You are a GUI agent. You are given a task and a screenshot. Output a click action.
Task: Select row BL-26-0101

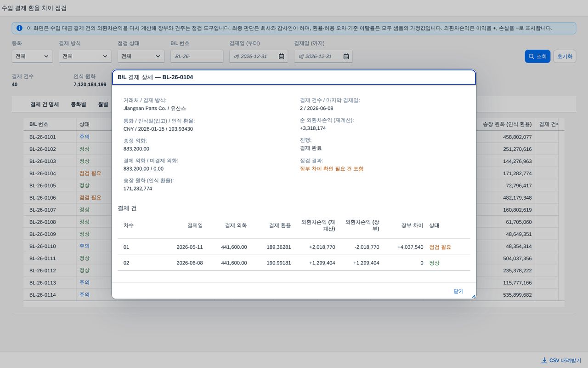click(x=291, y=137)
